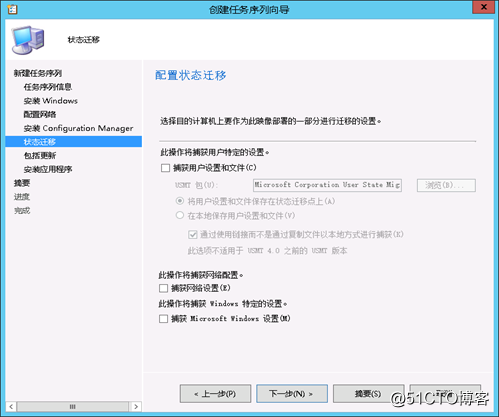
Task: Enable 捕获网络设置(E) checkbox
Action: click(x=163, y=288)
